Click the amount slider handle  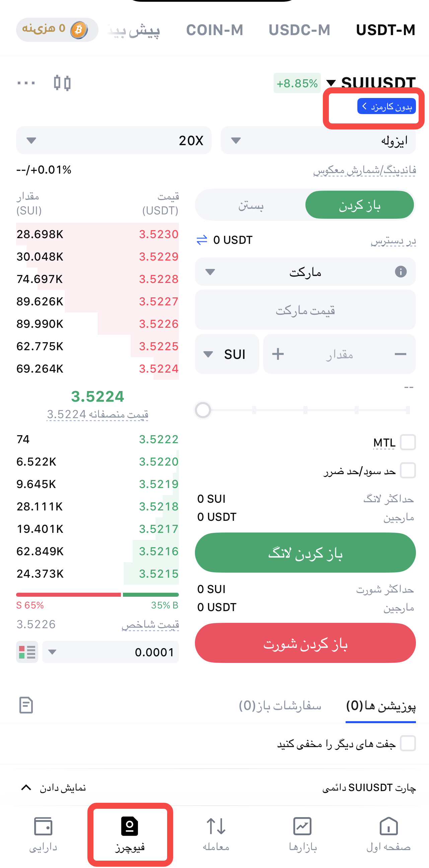pyautogui.click(x=203, y=410)
